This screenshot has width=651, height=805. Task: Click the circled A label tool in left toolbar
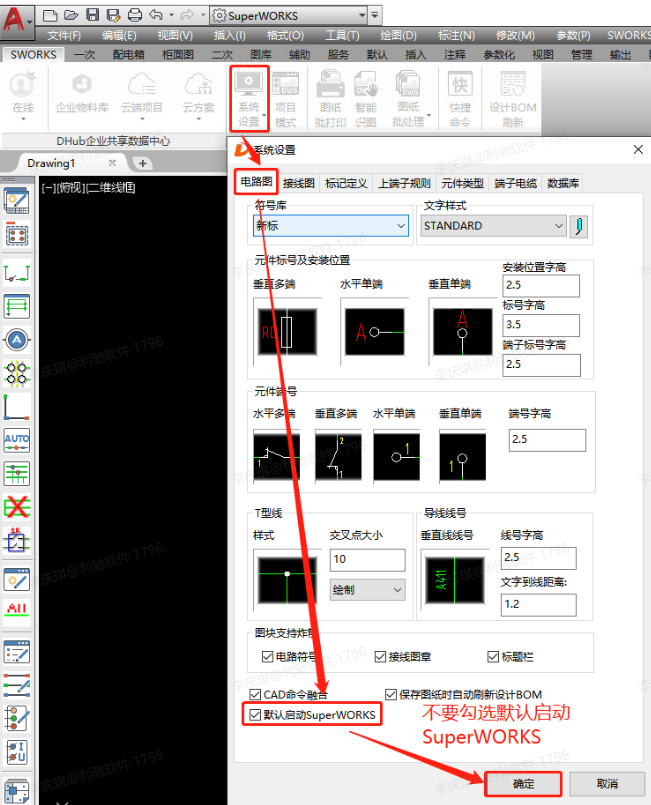click(x=17, y=340)
